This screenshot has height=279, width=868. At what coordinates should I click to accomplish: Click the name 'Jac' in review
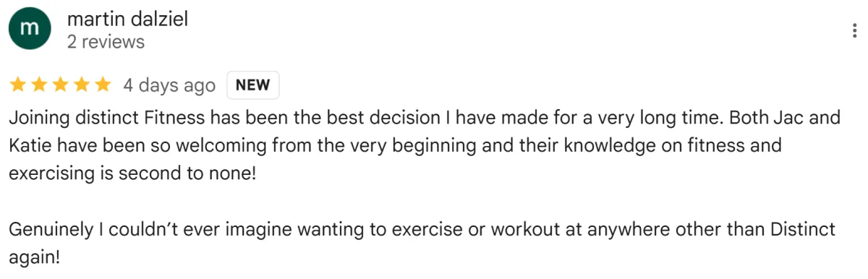(x=788, y=117)
